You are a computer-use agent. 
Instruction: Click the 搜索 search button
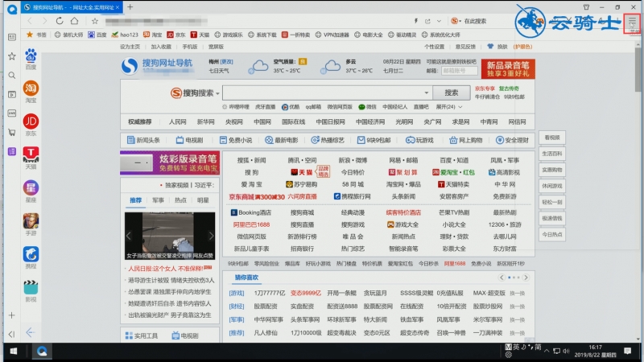[452, 93]
